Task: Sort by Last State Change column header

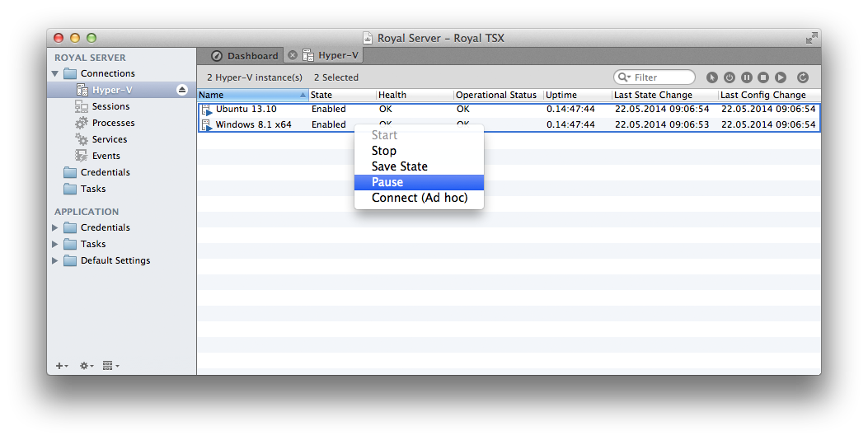Action: (x=665, y=96)
